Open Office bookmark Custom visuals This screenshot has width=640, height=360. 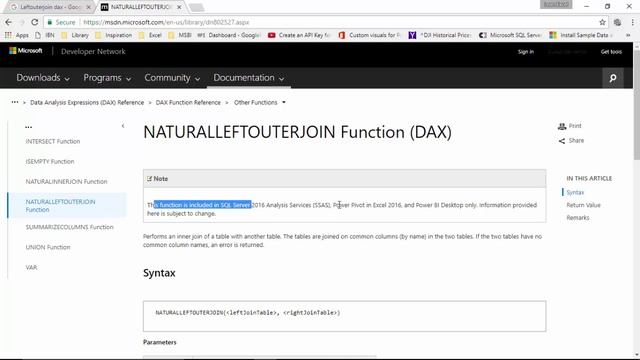(369, 36)
